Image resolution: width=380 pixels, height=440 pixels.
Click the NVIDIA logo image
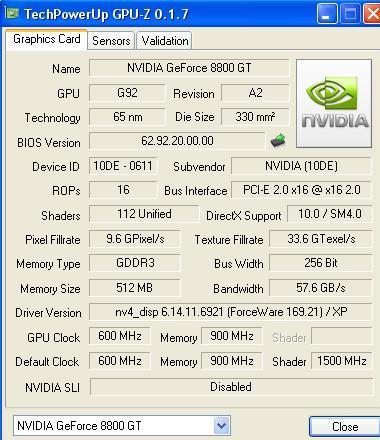click(x=334, y=103)
